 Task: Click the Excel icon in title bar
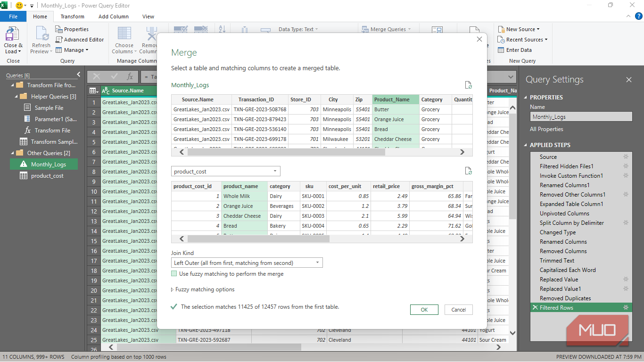(x=5, y=6)
